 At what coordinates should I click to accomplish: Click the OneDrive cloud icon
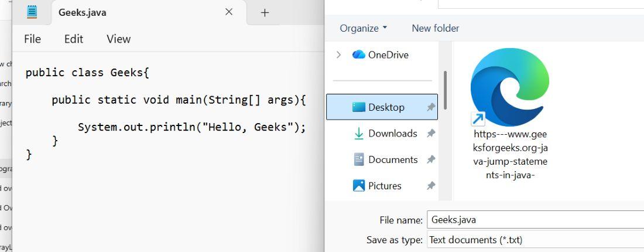pyautogui.click(x=358, y=55)
